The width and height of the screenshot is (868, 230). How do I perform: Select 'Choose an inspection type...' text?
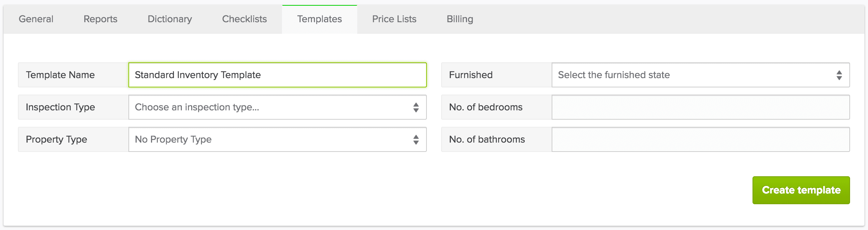point(197,107)
